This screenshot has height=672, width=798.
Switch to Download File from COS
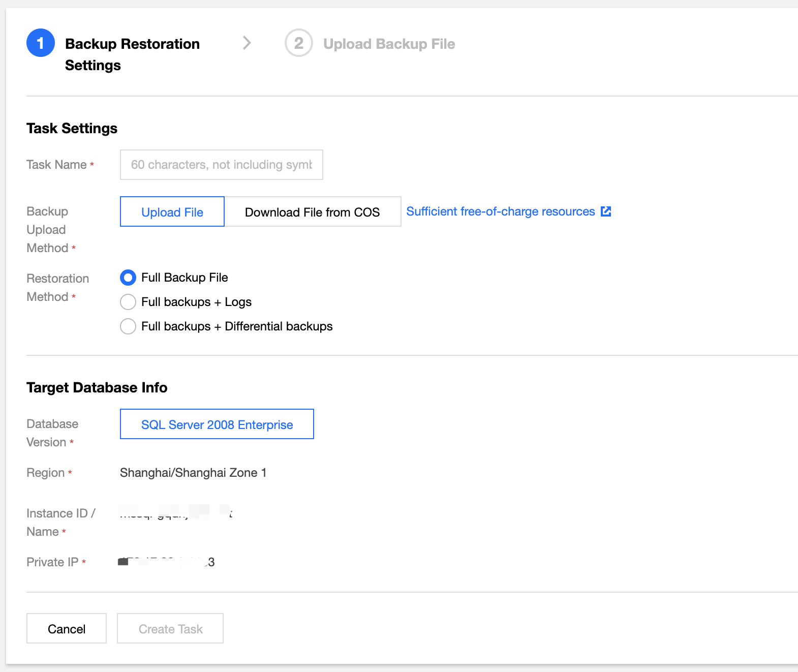tap(312, 212)
